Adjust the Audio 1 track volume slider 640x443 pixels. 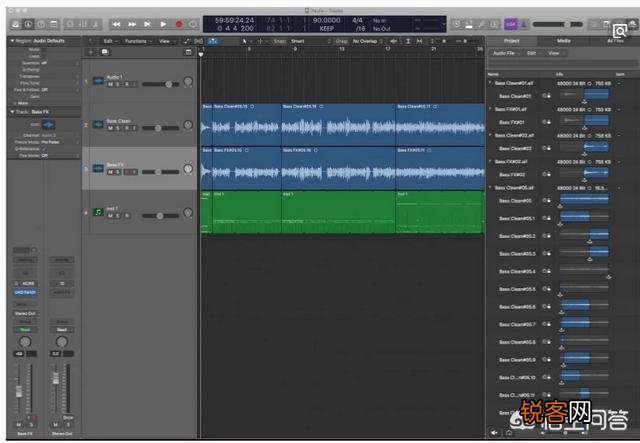(160, 84)
